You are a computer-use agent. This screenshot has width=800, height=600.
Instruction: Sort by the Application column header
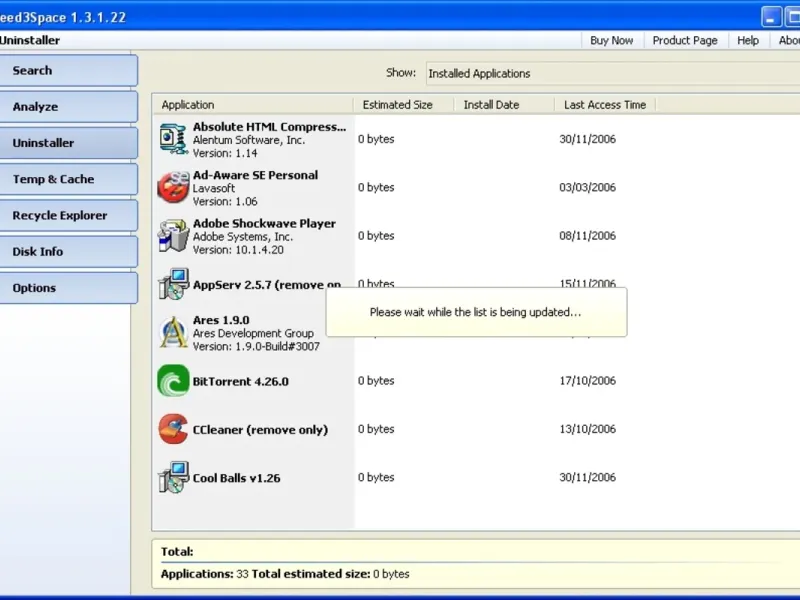coord(252,105)
